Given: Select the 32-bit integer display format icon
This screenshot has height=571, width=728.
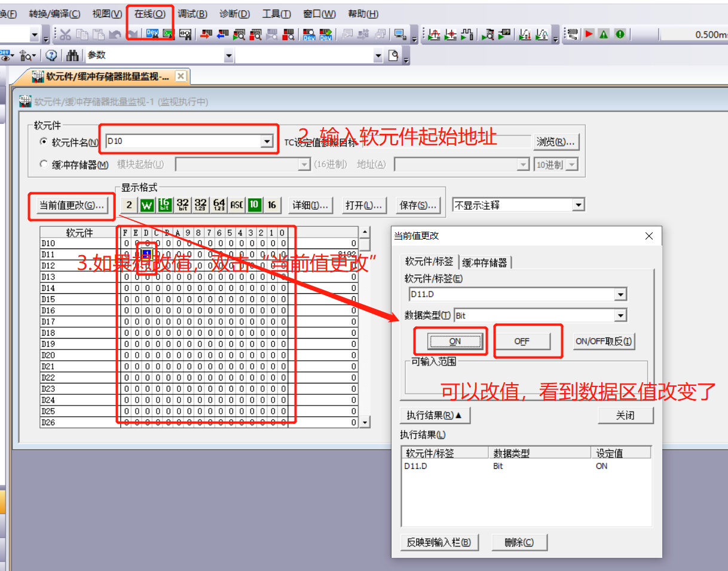Looking at the screenshot, I should coord(183,205).
